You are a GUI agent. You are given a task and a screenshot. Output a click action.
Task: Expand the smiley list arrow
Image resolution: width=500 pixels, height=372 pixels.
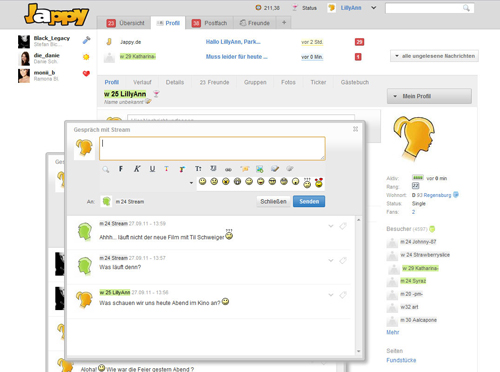click(191, 183)
